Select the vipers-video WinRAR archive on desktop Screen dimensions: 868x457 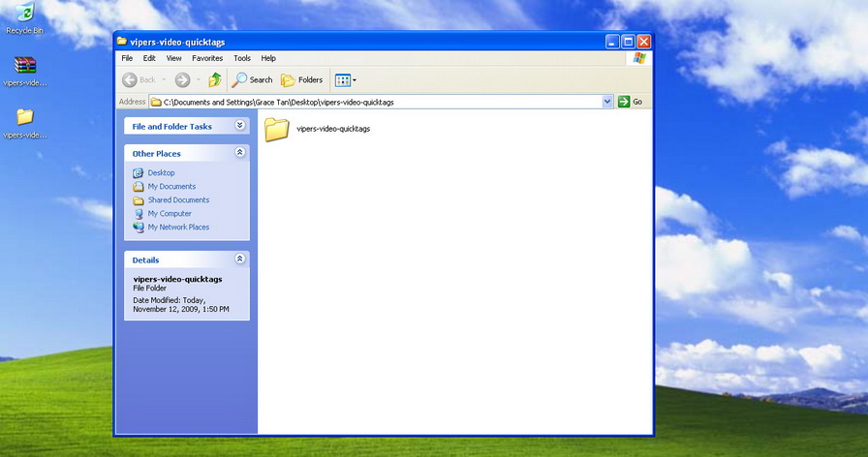[25, 72]
